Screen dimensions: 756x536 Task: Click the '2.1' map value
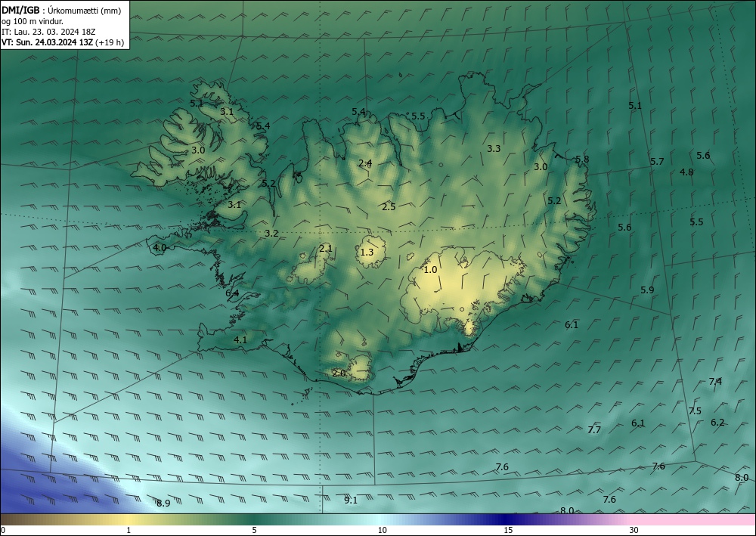pyautogui.click(x=325, y=248)
